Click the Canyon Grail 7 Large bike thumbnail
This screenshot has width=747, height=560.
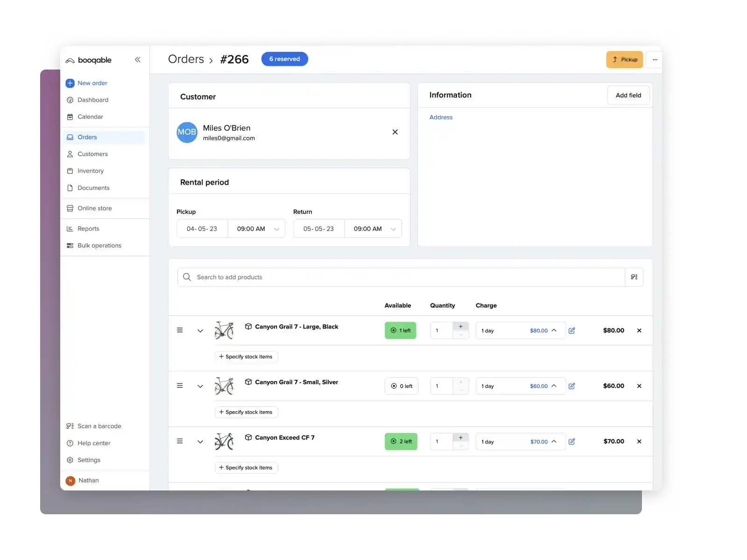click(224, 330)
